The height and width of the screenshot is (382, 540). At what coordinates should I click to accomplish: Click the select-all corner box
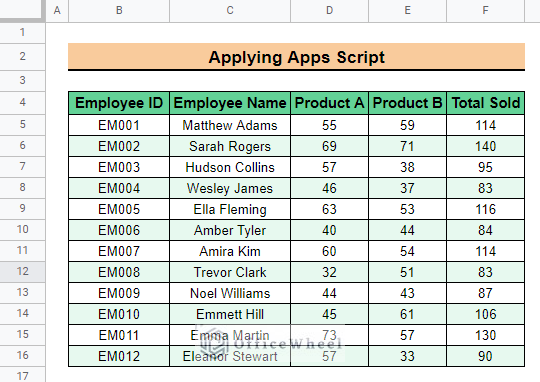point(22,11)
